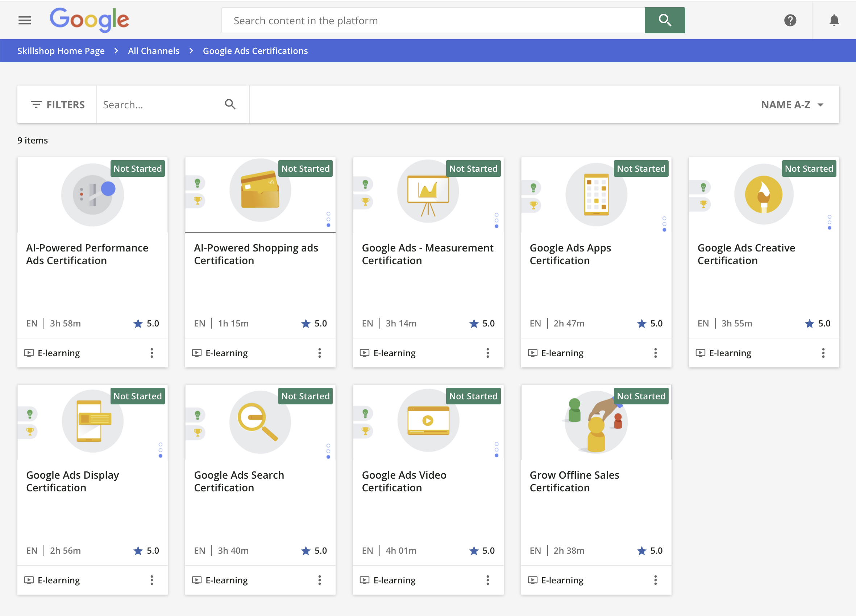This screenshot has height=616, width=856.
Task: Open the NAME A-Z sort dropdown
Action: (x=792, y=105)
